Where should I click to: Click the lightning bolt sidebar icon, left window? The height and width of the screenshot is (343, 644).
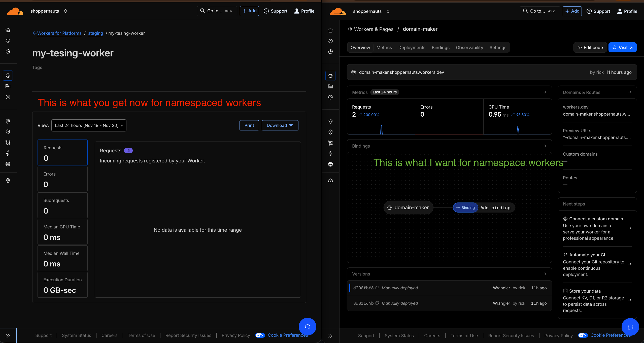point(8,153)
